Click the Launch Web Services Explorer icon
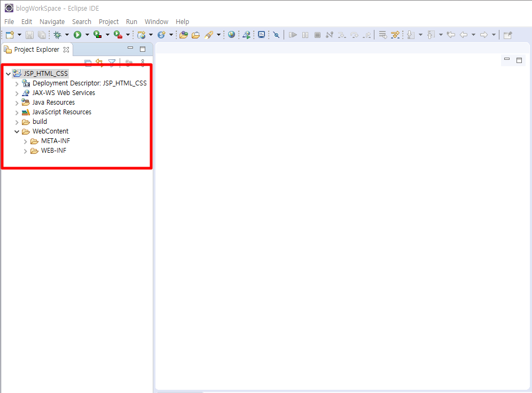The image size is (532, 393). tap(247, 35)
